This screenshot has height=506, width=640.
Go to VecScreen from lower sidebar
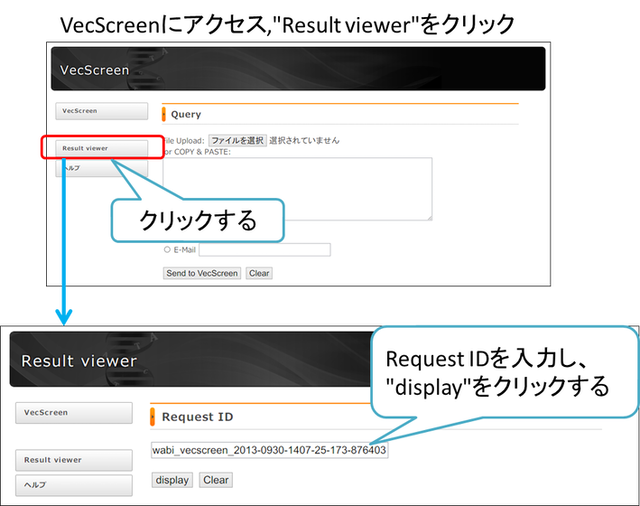click(x=73, y=412)
